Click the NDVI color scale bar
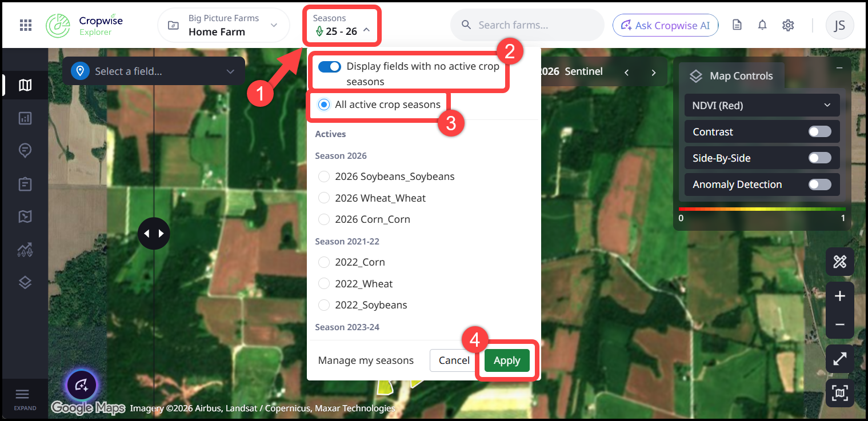 click(762, 210)
